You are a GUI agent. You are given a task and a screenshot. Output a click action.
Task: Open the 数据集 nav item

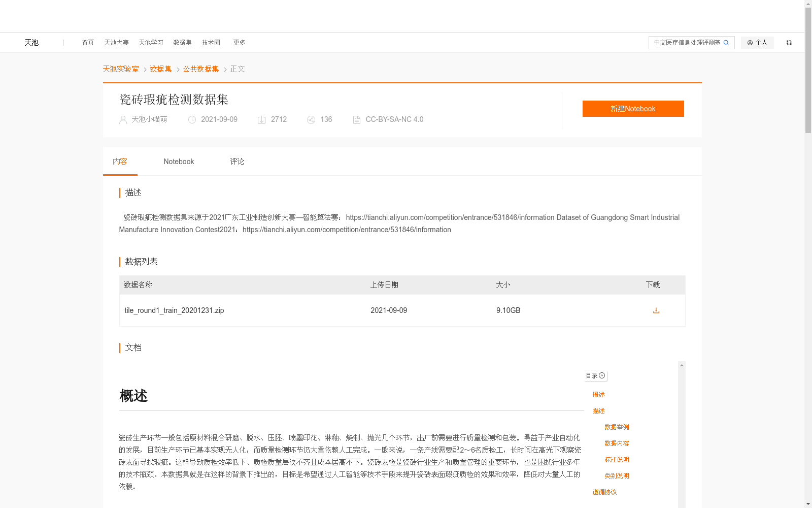pyautogui.click(x=182, y=43)
